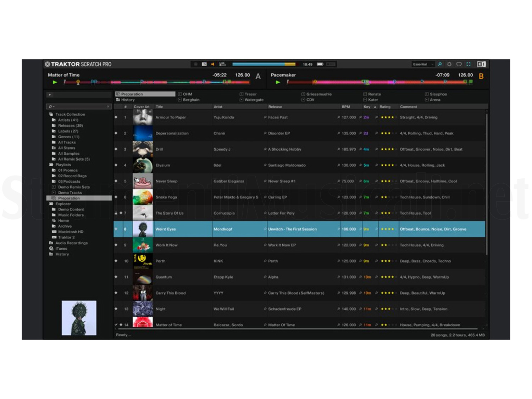
Task: Toggle preparation diamond for Armour To Paper
Action: (116, 117)
